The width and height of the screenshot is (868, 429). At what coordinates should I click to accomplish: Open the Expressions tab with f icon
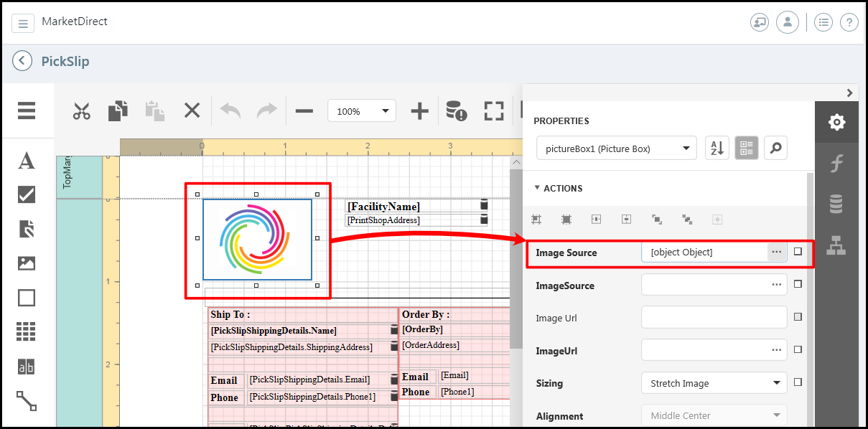pos(836,164)
